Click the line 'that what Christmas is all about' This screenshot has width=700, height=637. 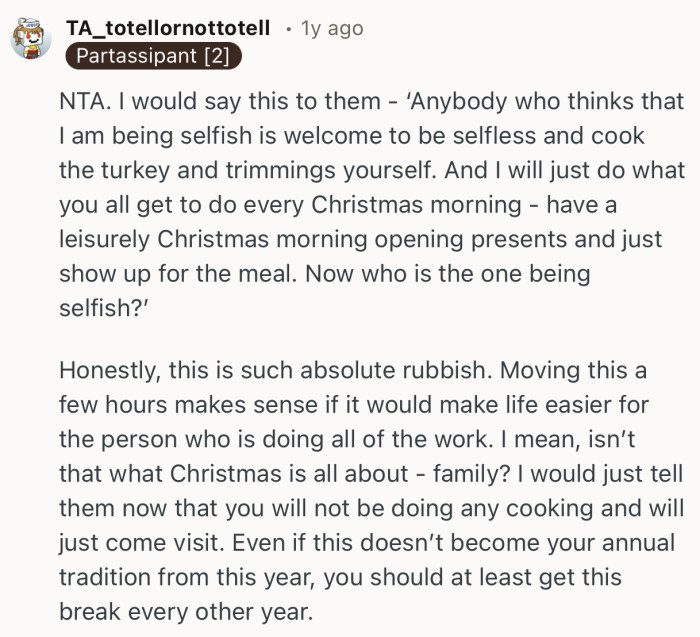tap(359, 474)
